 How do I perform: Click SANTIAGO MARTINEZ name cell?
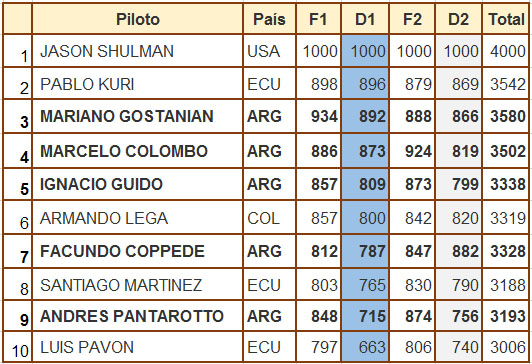tap(137, 284)
